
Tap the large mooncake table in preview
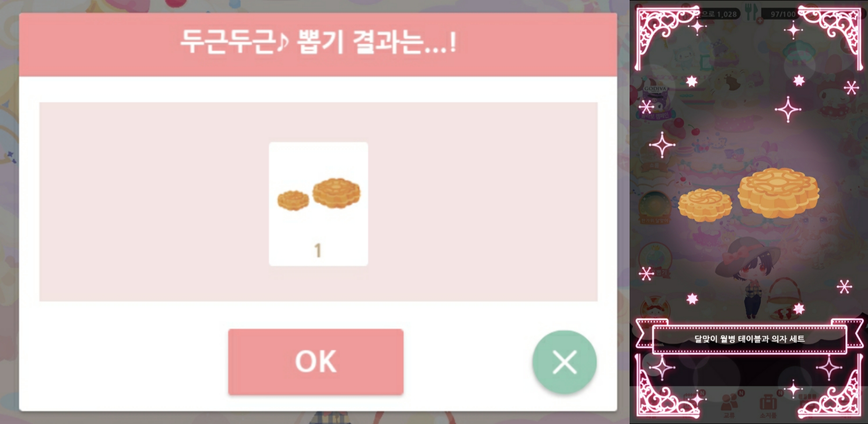(778, 192)
